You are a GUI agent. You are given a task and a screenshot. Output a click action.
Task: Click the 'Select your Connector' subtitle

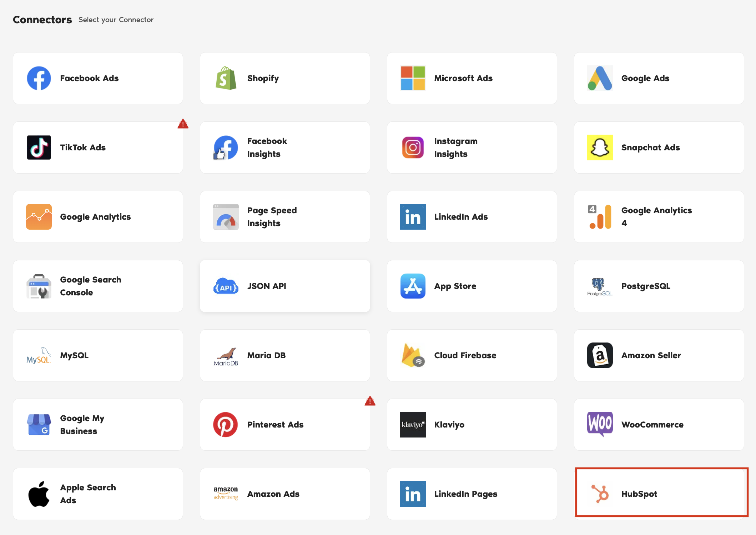(x=116, y=20)
